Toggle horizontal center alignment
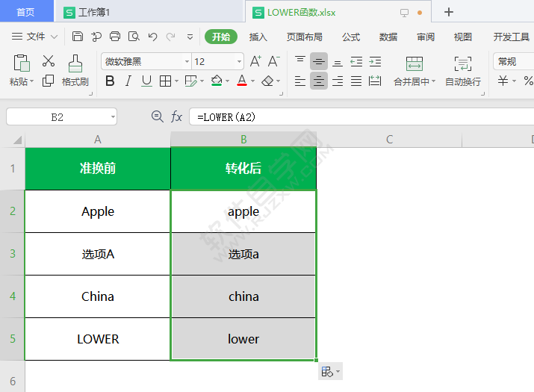The width and height of the screenshot is (534, 392). [x=319, y=81]
